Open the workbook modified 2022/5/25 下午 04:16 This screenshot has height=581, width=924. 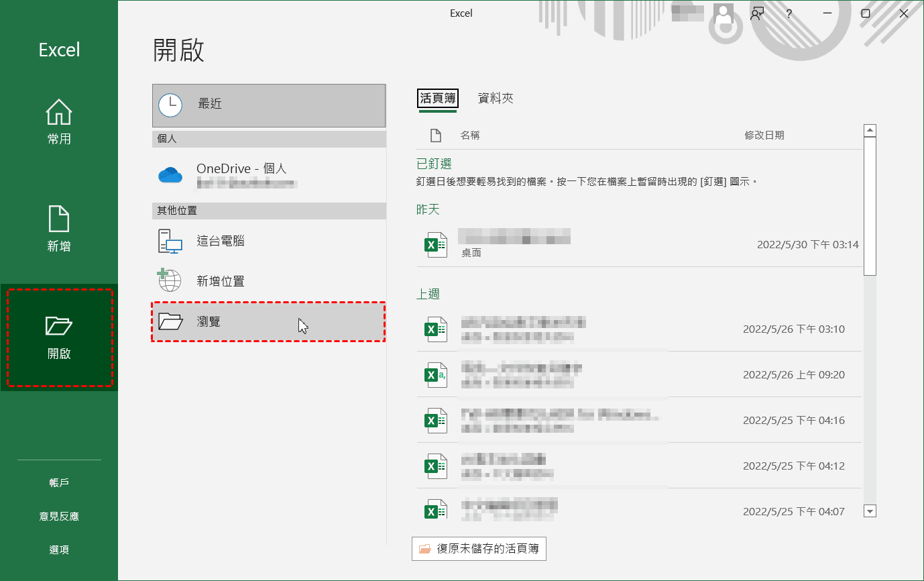tap(638, 420)
